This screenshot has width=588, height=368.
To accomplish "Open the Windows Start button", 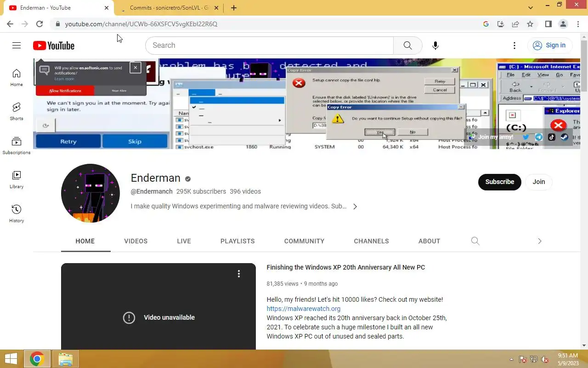I will [11, 359].
